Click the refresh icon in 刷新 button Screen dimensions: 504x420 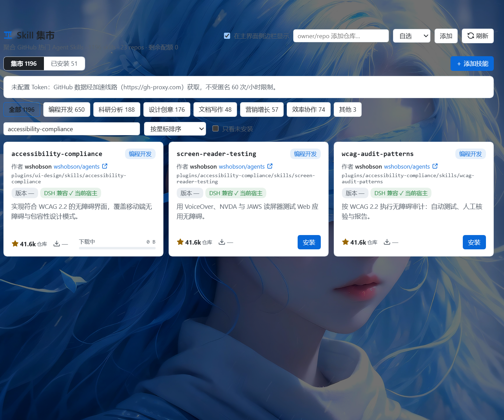pos(471,36)
